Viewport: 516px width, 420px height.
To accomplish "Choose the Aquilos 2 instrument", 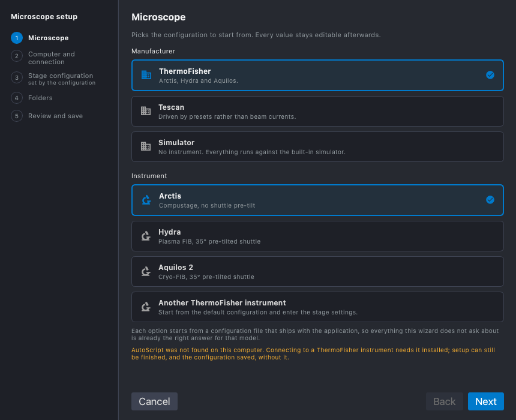I will [x=317, y=272].
